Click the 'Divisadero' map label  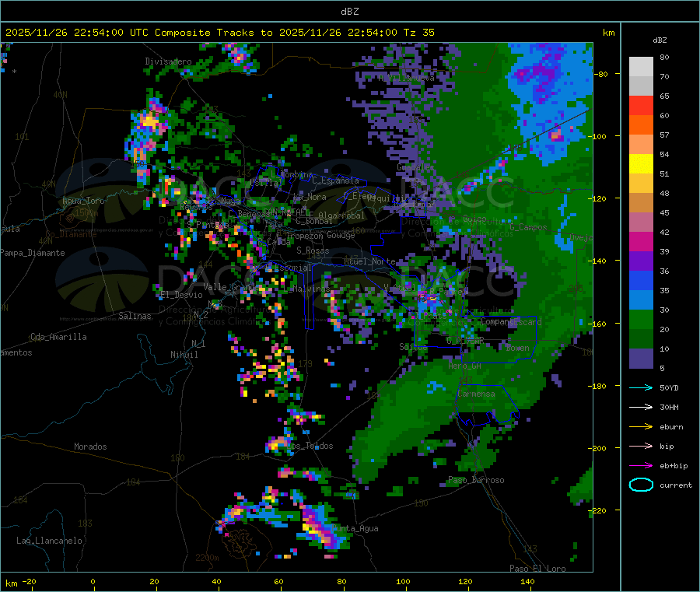[x=168, y=61]
